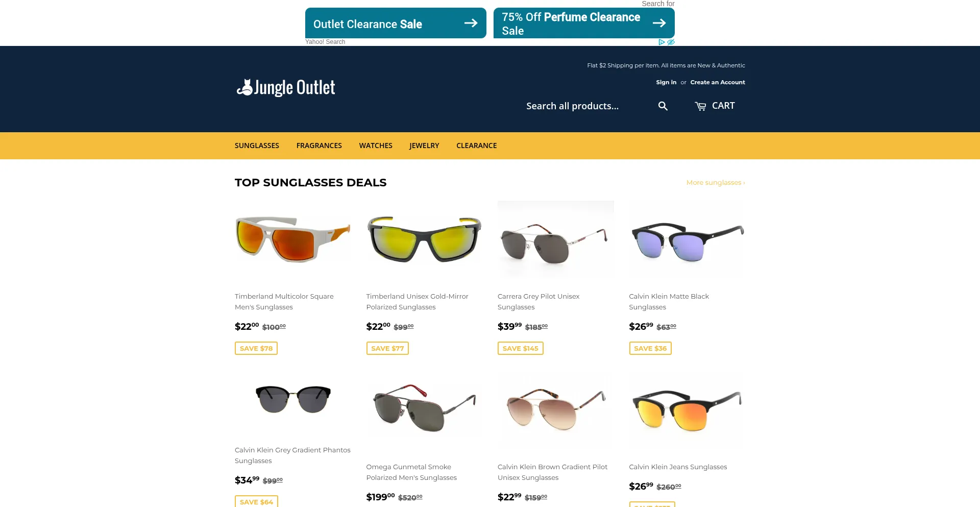Select Carrera Grey Pilot sunglasses thumbnail
This screenshot has height=507, width=980.
coord(556,239)
